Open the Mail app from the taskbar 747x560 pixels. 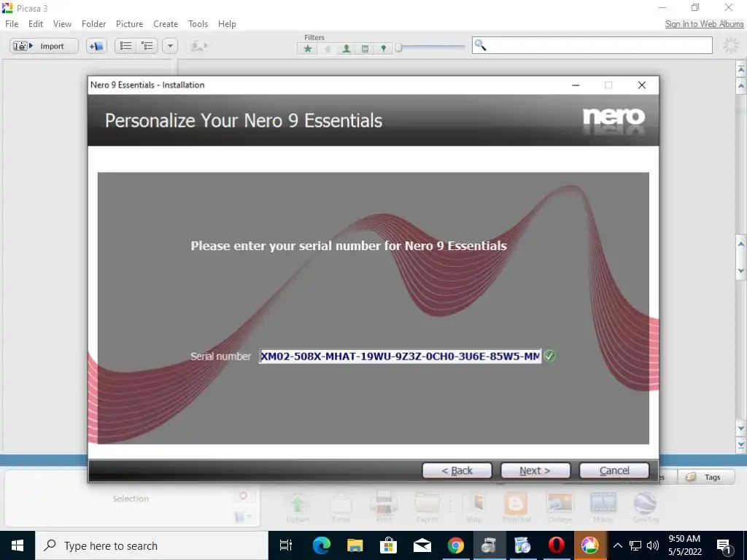(422, 545)
